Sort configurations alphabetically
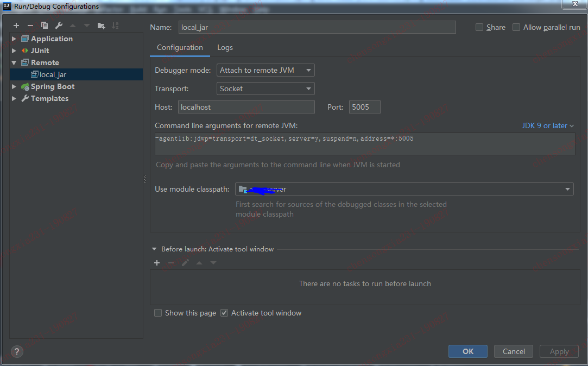 click(115, 26)
